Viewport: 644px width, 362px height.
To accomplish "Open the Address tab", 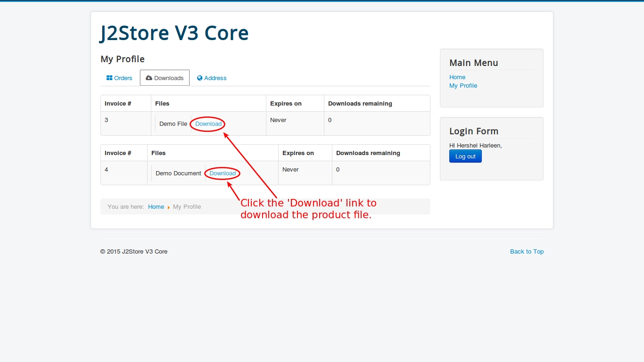I will [x=212, y=78].
